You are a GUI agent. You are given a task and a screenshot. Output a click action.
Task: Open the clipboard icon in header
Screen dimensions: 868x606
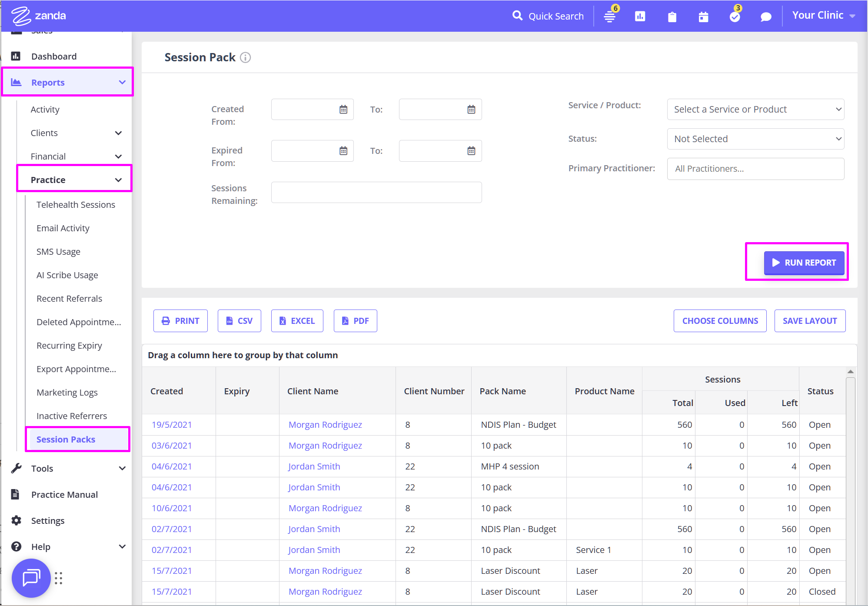(x=672, y=17)
